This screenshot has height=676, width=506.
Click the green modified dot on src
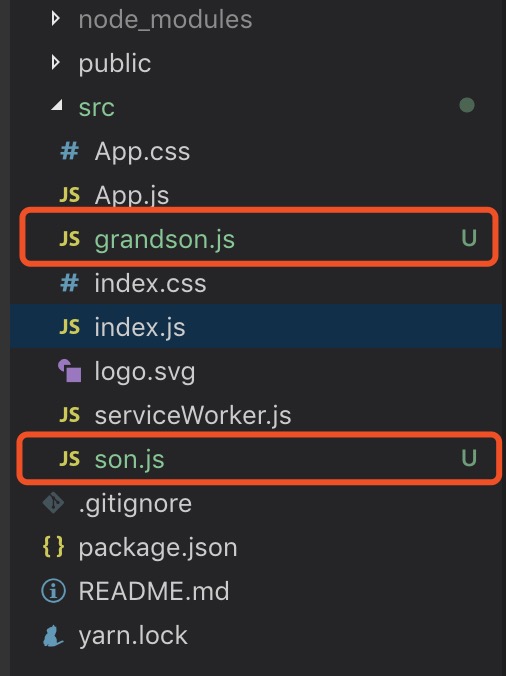pos(467,105)
